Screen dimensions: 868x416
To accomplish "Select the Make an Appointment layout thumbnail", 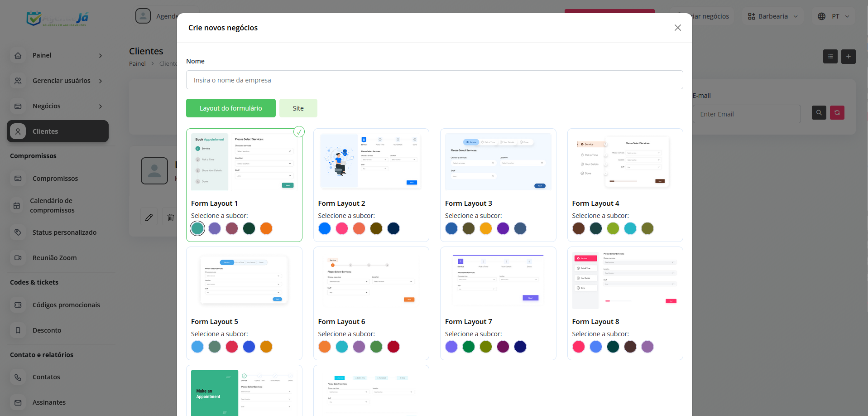I will click(244, 393).
